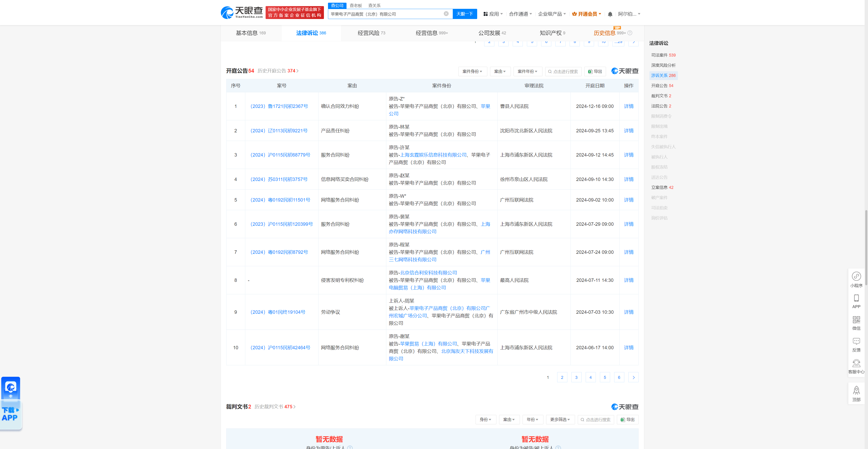Click the 天眼一下 search button

[465, 14]
